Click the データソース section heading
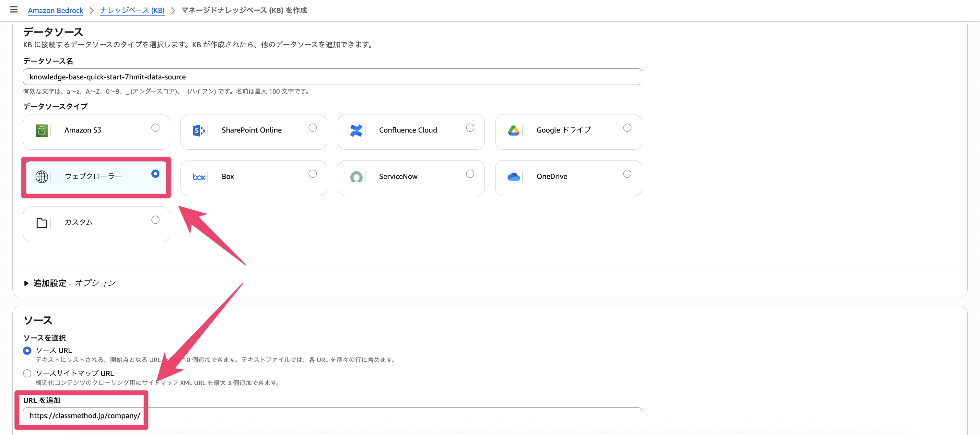Image resolution: width=980 pixels, height=435 pixels. click(53, 32)
